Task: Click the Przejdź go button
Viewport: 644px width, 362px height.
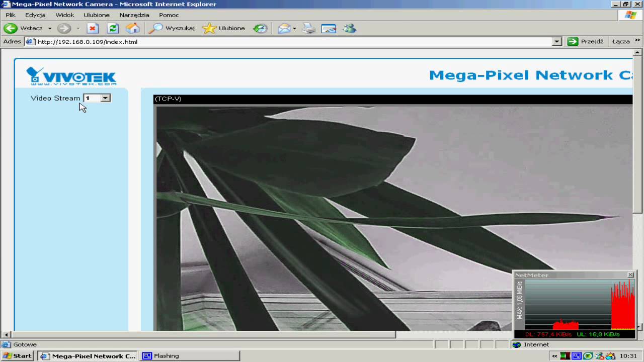Action: click(585, 42)
